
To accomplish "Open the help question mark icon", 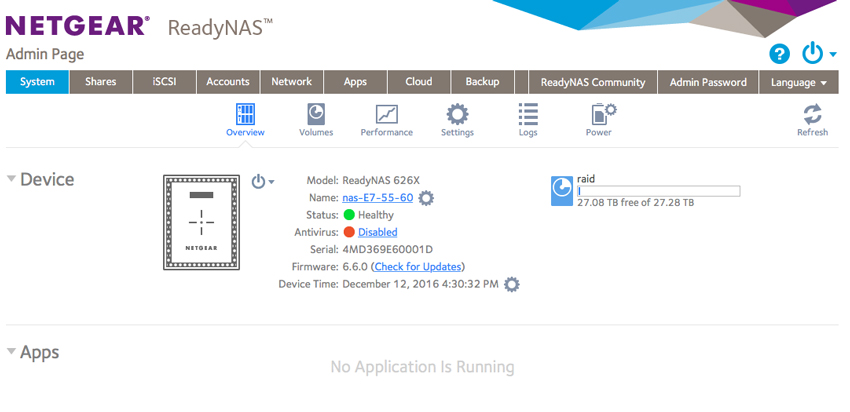I will pos(780,54).
